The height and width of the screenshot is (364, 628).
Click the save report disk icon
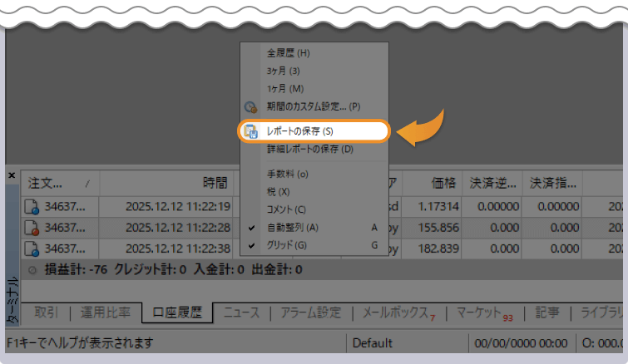250,131
